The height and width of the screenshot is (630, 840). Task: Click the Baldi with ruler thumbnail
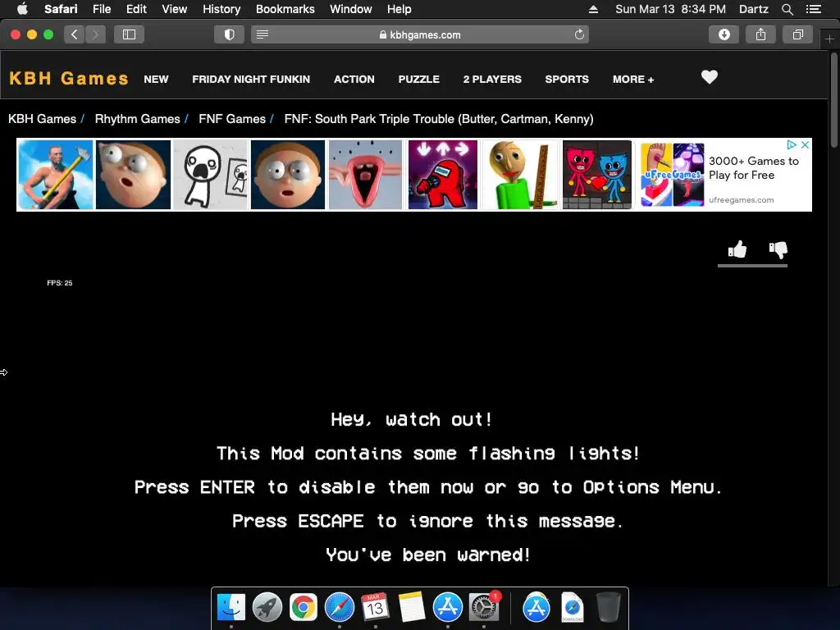(x=519, y=175)
